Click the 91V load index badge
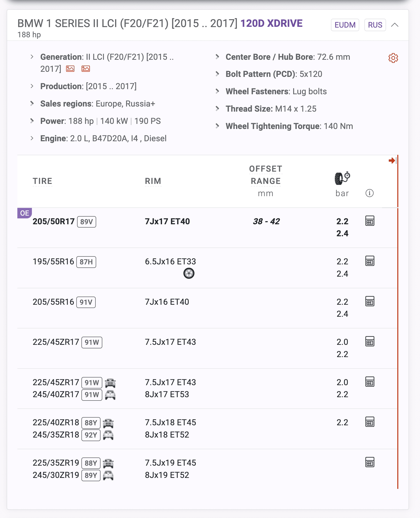420x518 pixels. click(86, 302)
